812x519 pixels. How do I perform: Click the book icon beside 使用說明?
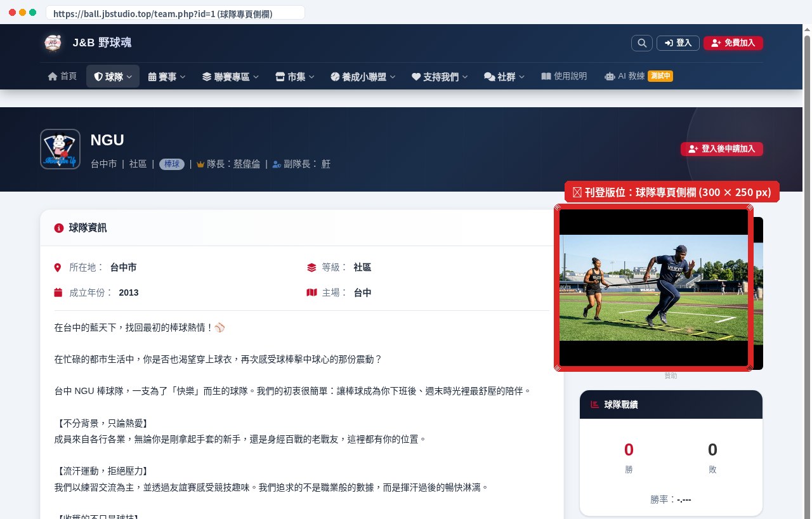coord(546,76)
